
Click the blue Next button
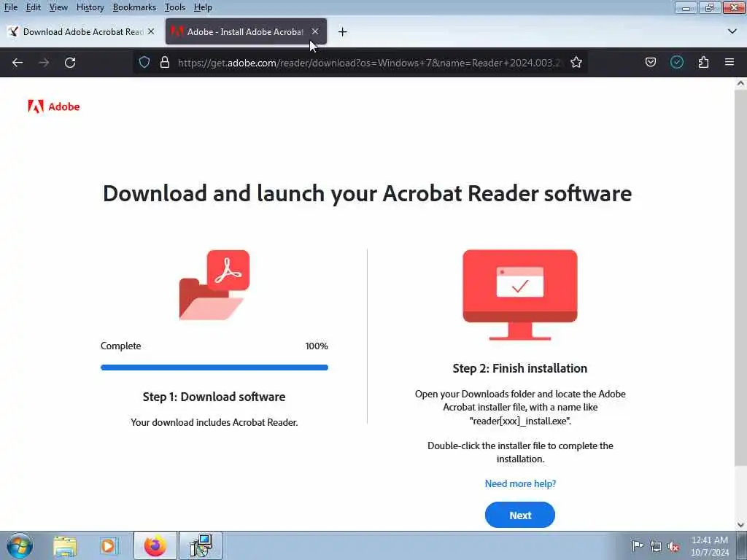tap(519, 515)
